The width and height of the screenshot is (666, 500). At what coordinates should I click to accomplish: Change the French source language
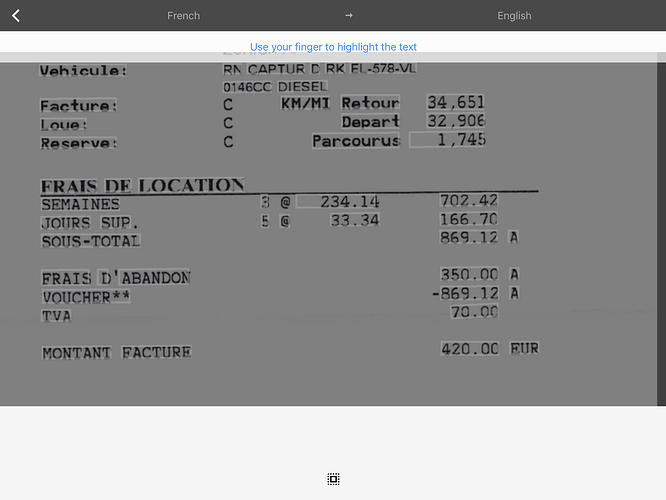183,16
